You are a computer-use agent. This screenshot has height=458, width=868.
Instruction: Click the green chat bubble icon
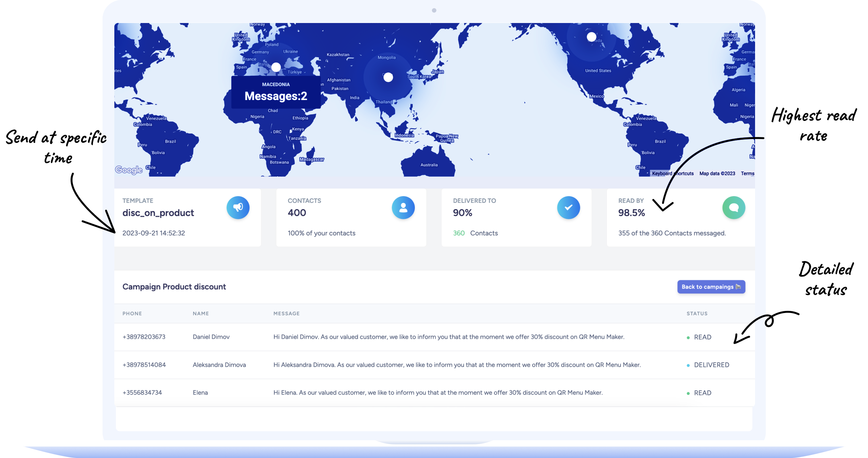(734, 208)
